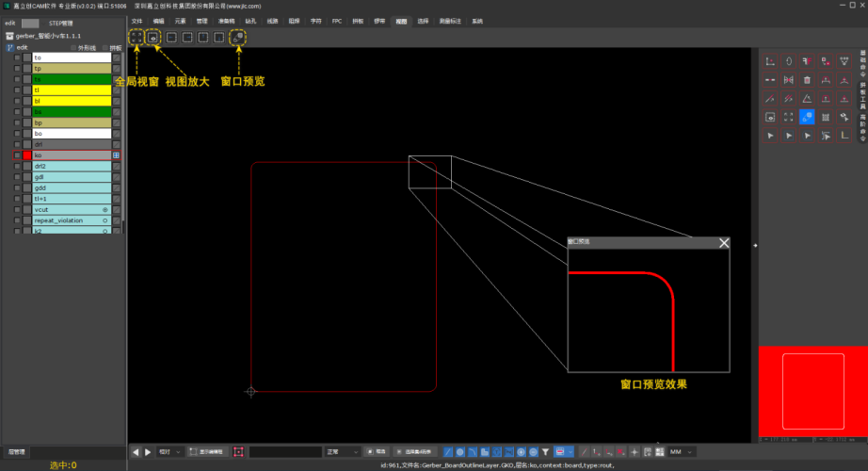Click the 层管理 label at panel bottom
Screen dimensions: 868x471
click(17, 452)
